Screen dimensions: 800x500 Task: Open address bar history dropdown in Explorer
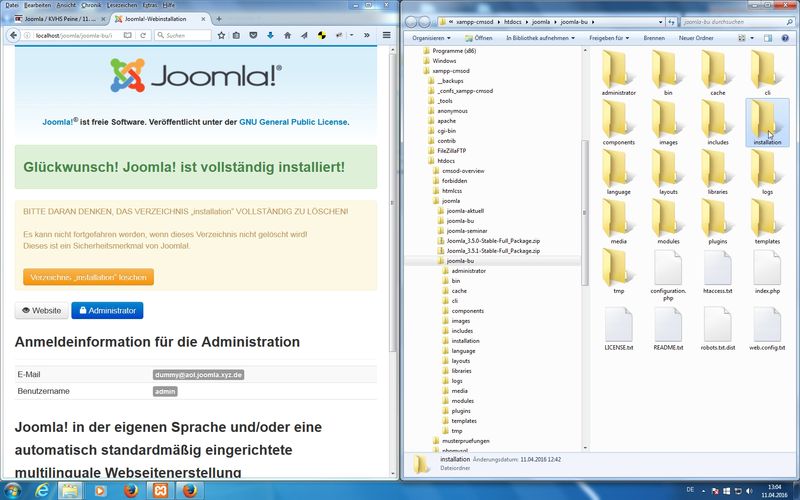click(x=661, y=22)
